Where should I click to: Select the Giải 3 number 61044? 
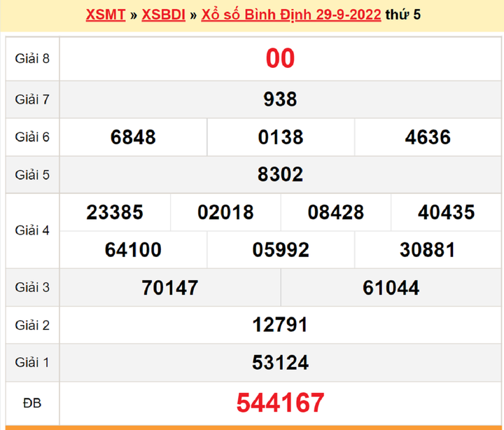click(x=391, y=287)
